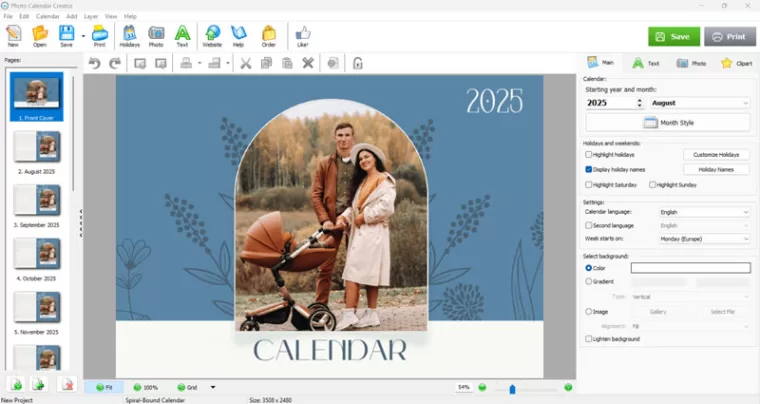Open the File menu
The image size is (760, 404).
pos(8,16)
